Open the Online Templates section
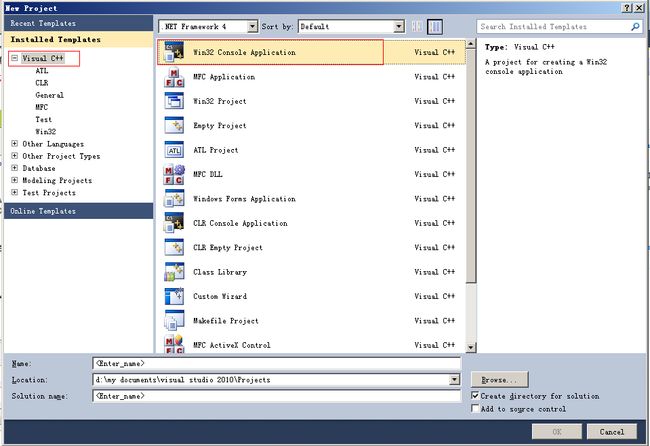This screenshot has width=650, height=446. point(78,211)
